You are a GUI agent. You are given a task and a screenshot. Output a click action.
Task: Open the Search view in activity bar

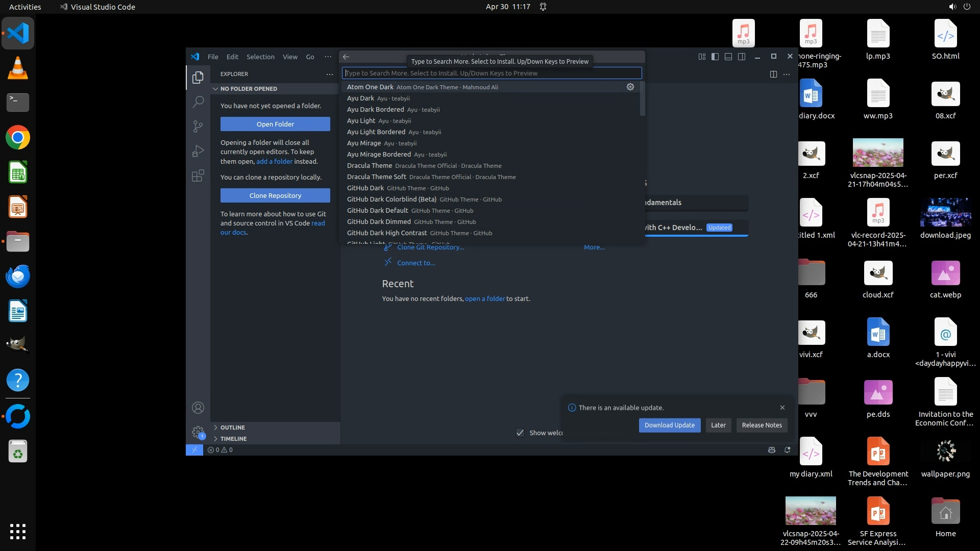pos(198,102)
